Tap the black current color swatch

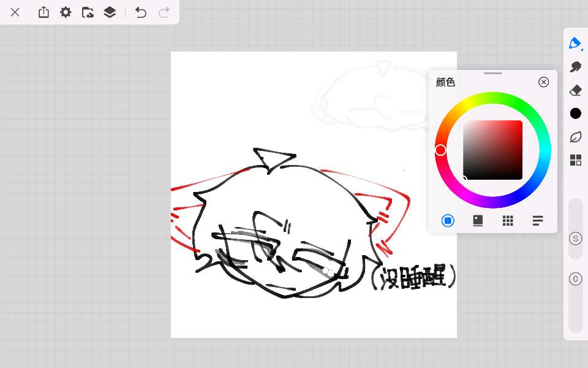click(575, 113)
